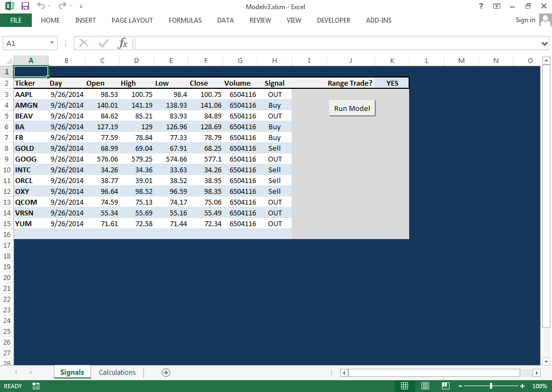The width and height of the screenshot is (552, 392).
Task: Switch to the Calculations sheet tab
Action: [117, 372]
